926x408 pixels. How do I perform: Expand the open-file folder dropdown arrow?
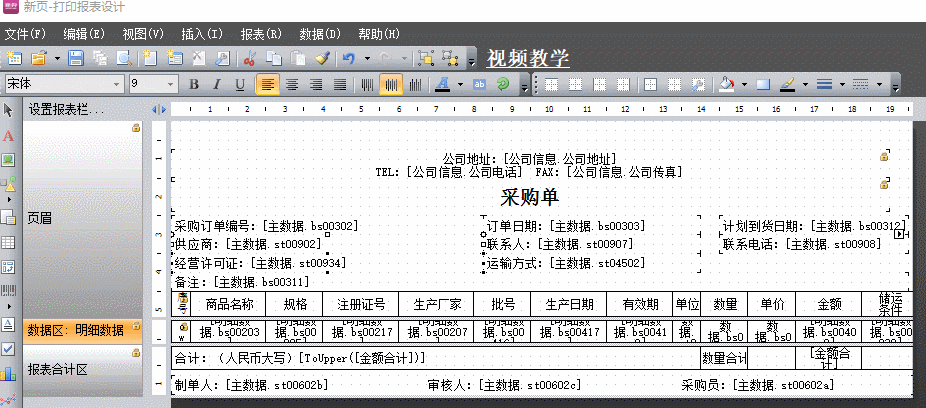[x=58, y=59]
